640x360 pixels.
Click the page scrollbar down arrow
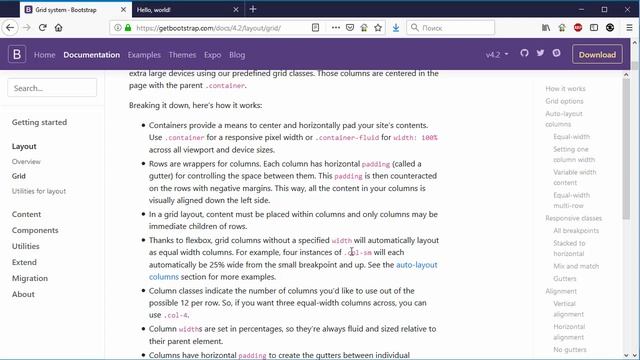(x=635, y=356)
